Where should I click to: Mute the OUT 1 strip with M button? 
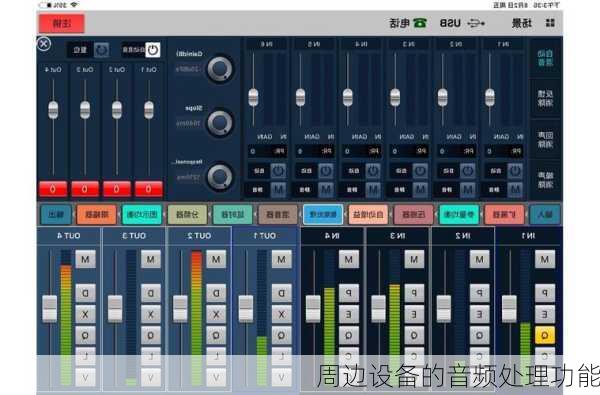tap(282, 260)
